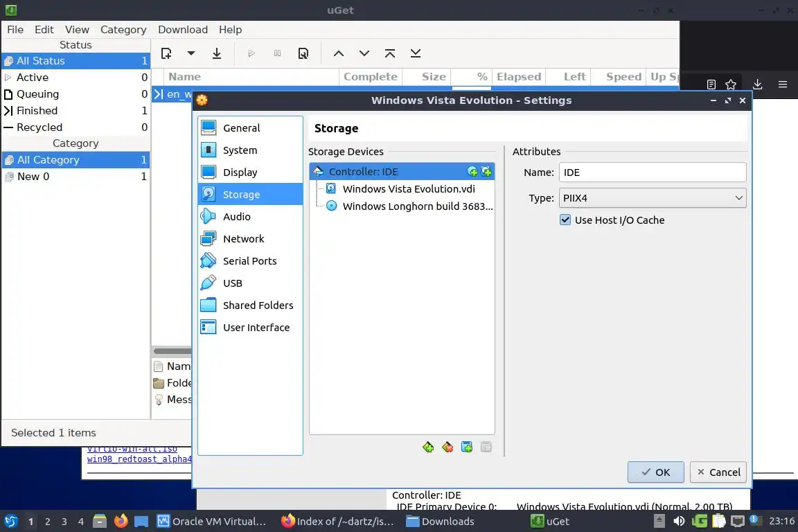Open the Display settings page
Viewport: 798px width, 532px height.
250,172
